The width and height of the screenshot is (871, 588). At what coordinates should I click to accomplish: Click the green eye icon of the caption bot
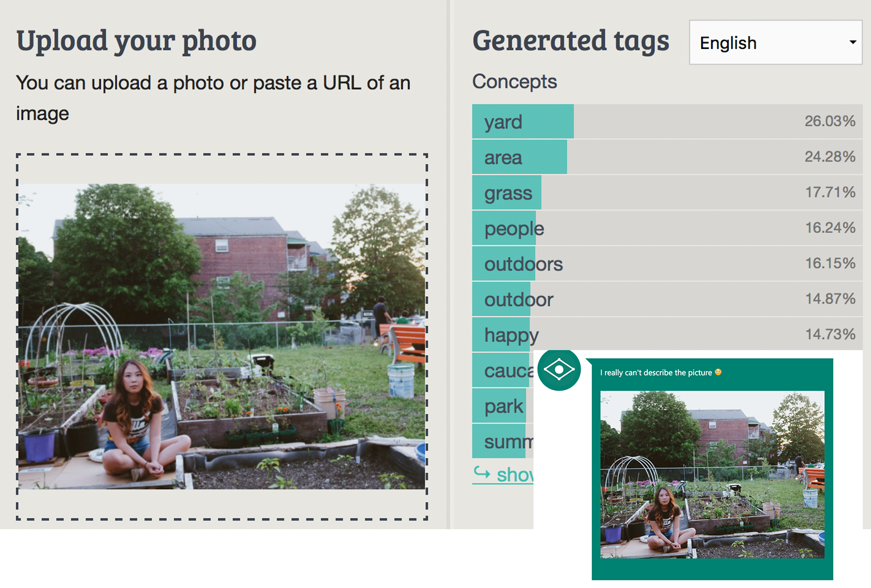pos(559,370)
